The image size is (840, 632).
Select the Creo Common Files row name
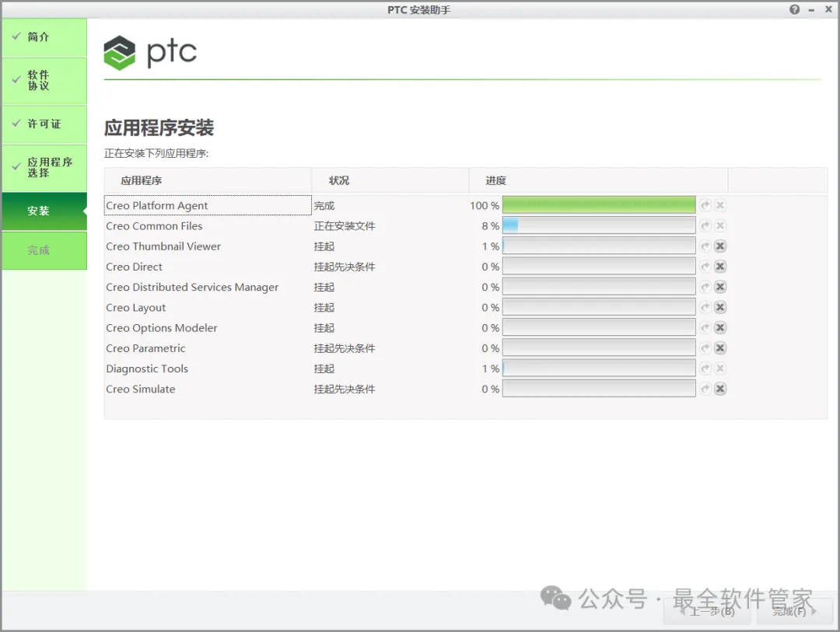click(x=154, y=226)
